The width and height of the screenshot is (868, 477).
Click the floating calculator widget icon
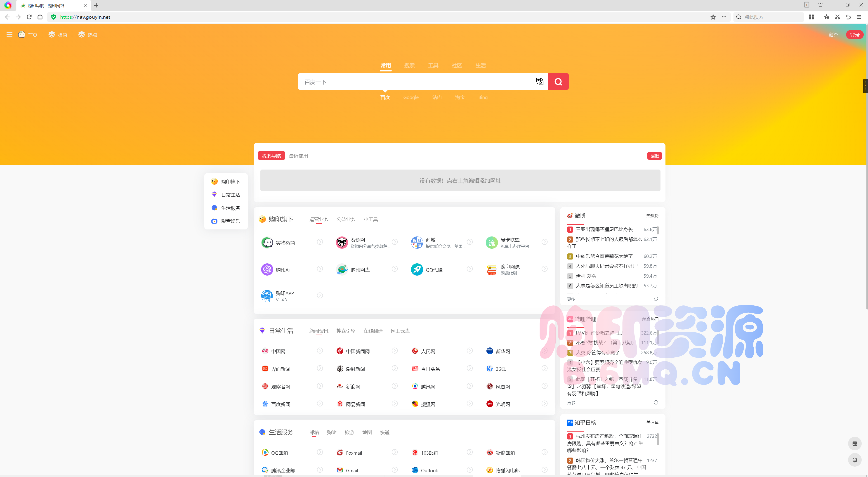click(854, 444)
